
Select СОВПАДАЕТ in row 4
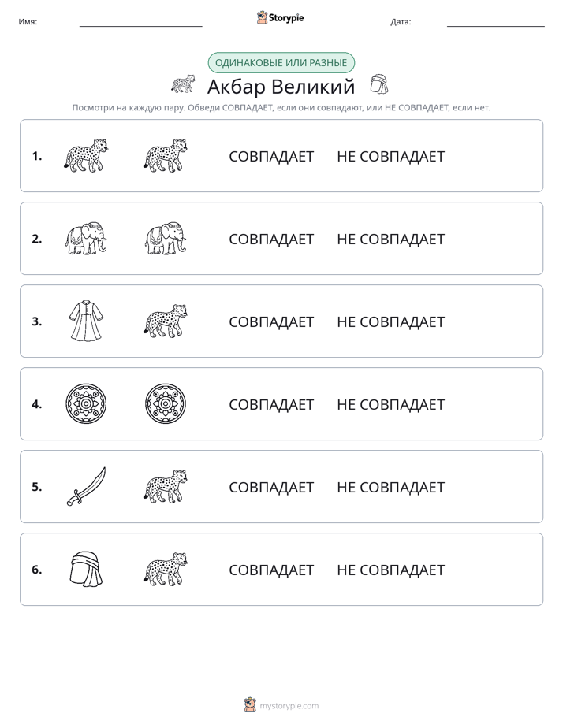pyautogui.click(x=271, y=404)
